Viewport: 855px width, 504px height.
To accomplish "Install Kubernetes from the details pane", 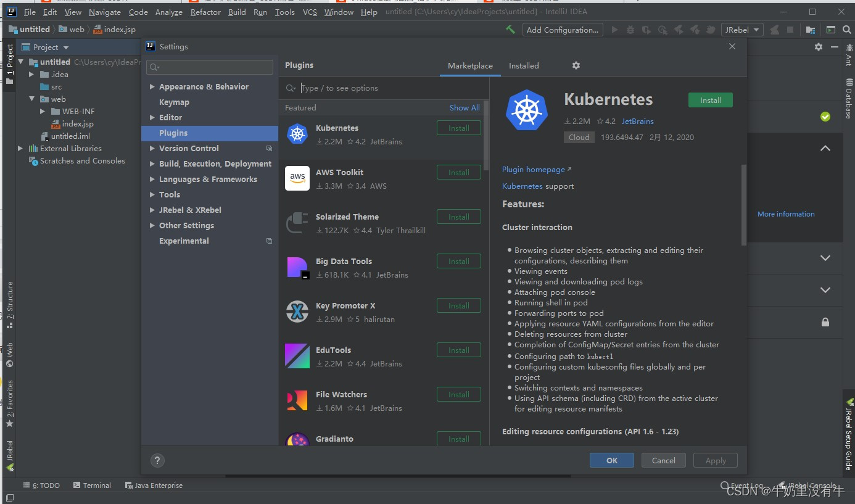I will point(711,100).
